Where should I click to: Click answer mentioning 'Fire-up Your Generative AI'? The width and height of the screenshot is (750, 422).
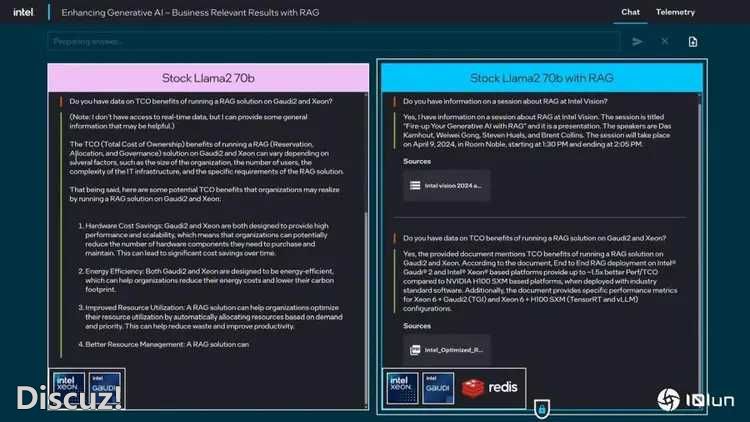coord(537,130)
